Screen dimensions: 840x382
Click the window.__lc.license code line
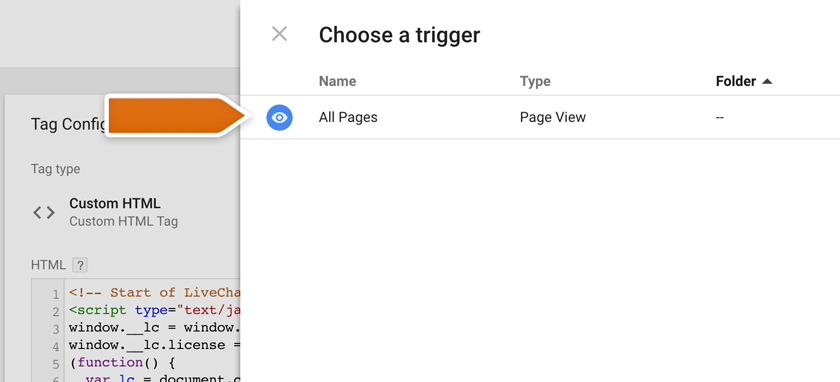(154, 345)
